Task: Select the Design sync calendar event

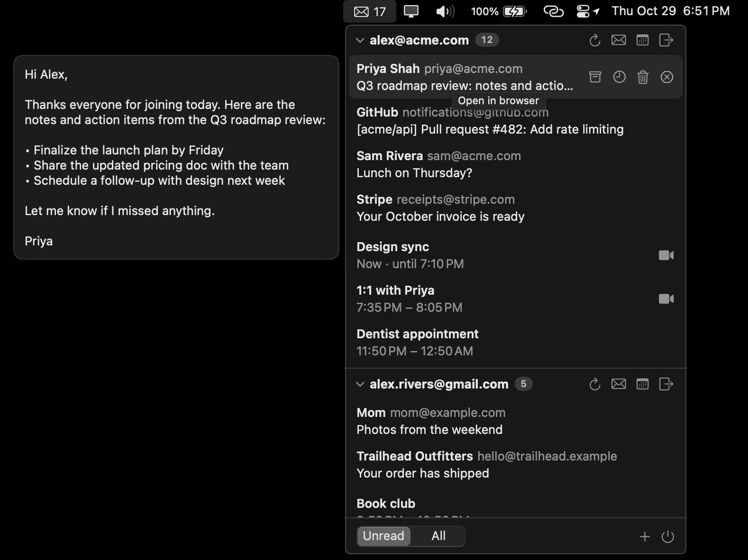Action: click(516, 255)
